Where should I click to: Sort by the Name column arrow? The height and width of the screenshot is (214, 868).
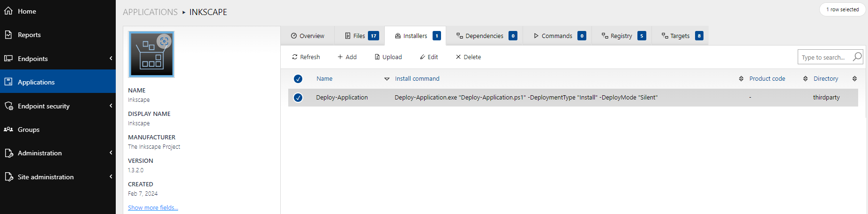click(x=387, y=79)
